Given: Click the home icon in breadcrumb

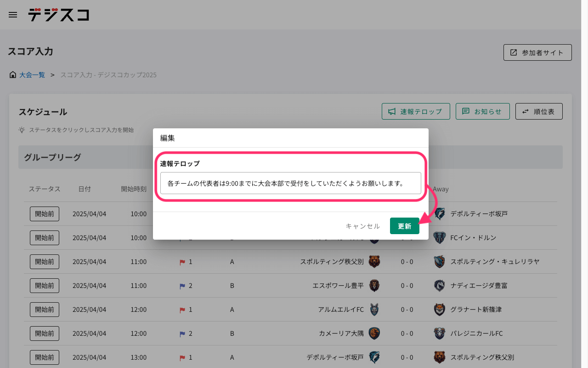Looking at the screenshot, I should tap(13, 75).
